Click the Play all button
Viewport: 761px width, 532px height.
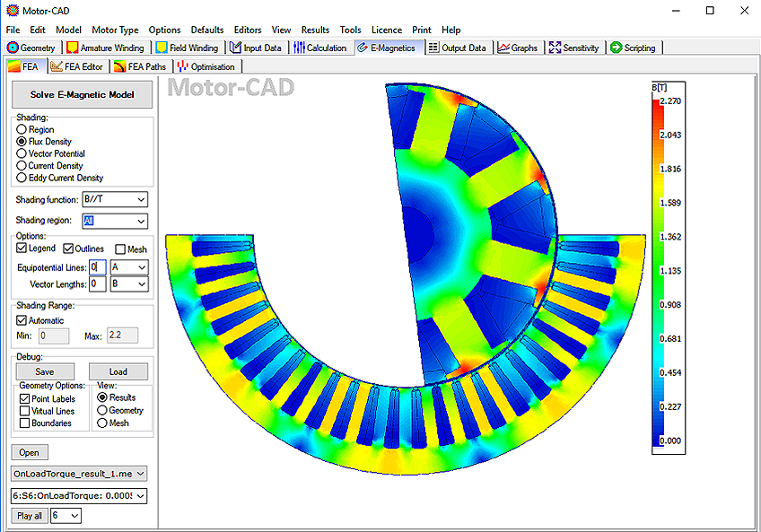30,516
